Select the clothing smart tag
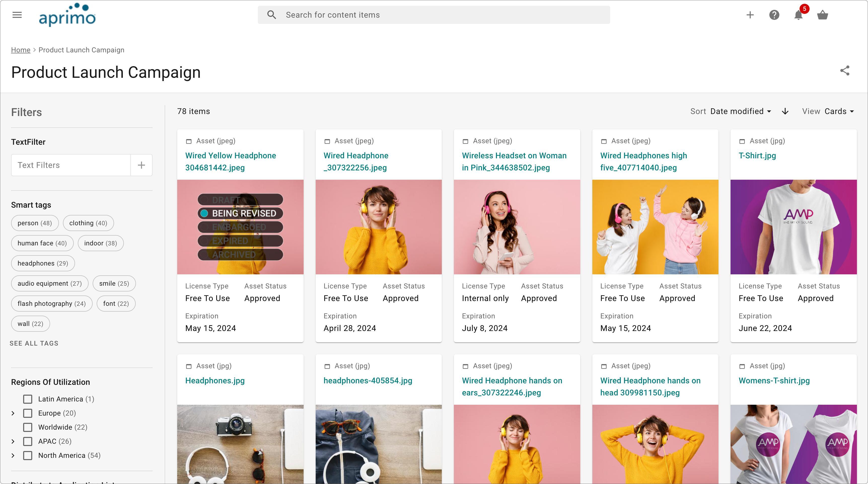Screen dimensions: 868x484 88,223
